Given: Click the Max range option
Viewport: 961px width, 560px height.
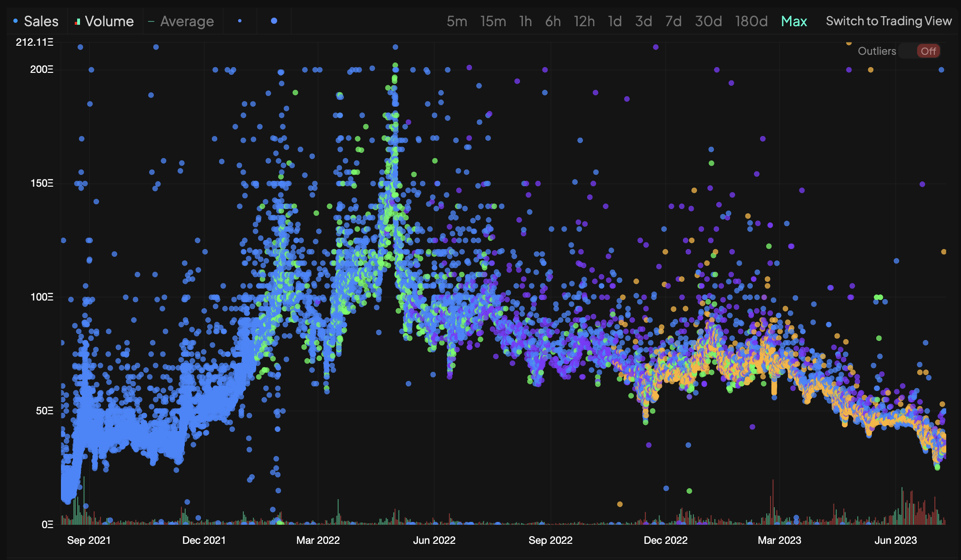Looking at the screenshot, I should click(794, 21).
